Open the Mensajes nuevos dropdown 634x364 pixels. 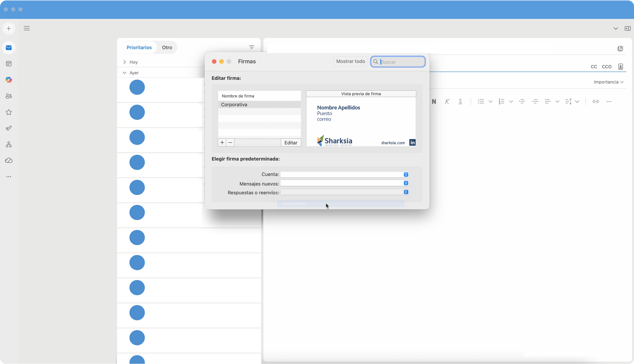pyautogui.click(x=344, y=183)
